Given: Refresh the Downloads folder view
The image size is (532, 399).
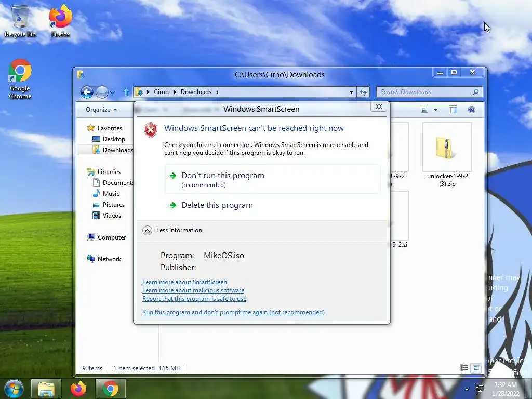Looking at the screenshot, I should click(363, 92).
